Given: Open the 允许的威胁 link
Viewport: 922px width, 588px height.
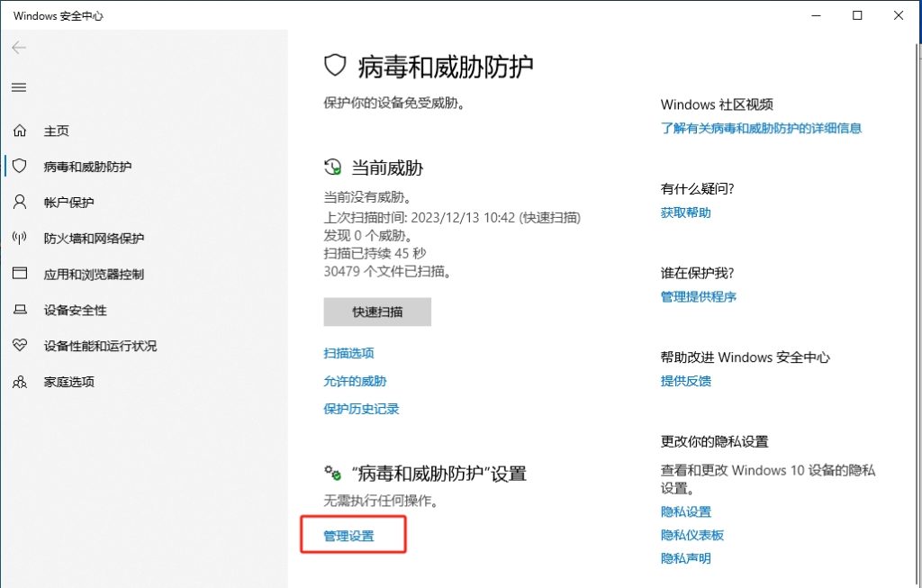Looking at the screenshot, I should (355, 381).
